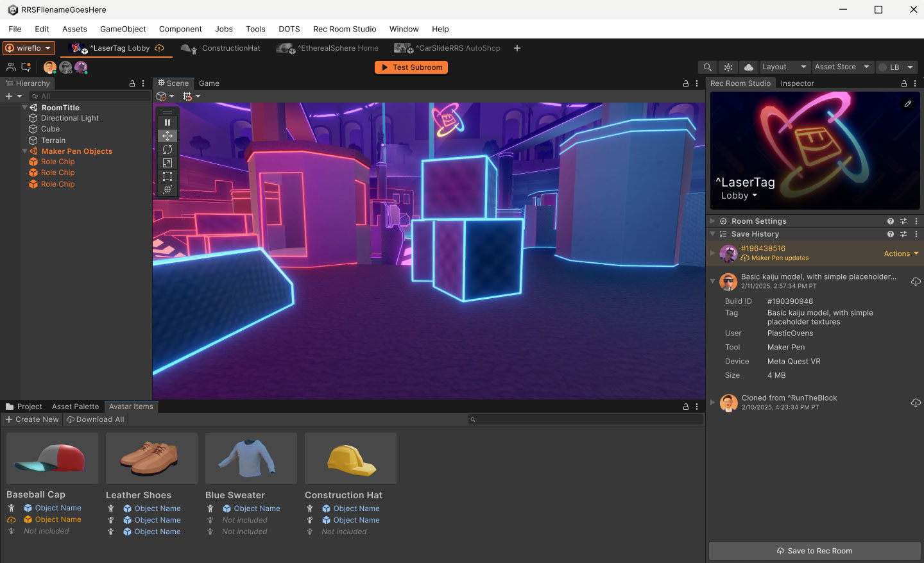924x563 pixels.
Task: Open help for Save History
Action: click(x=891, y=234)
